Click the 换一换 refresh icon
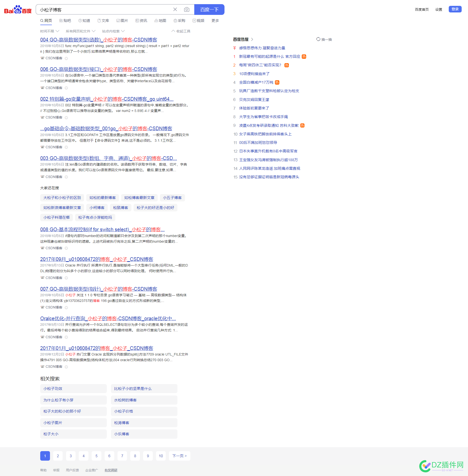468x476 pixels. click(318, 39)
